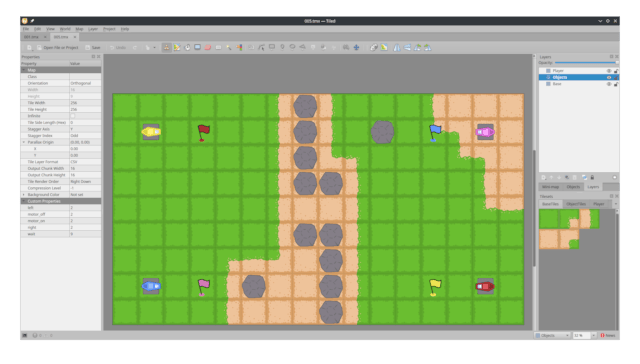Select the Stamp Brush tool

pyautogui.click(x=167, y=48)
